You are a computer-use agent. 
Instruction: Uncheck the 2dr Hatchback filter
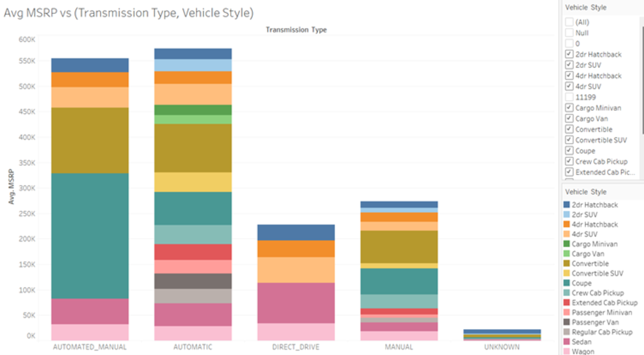[568, 54]
